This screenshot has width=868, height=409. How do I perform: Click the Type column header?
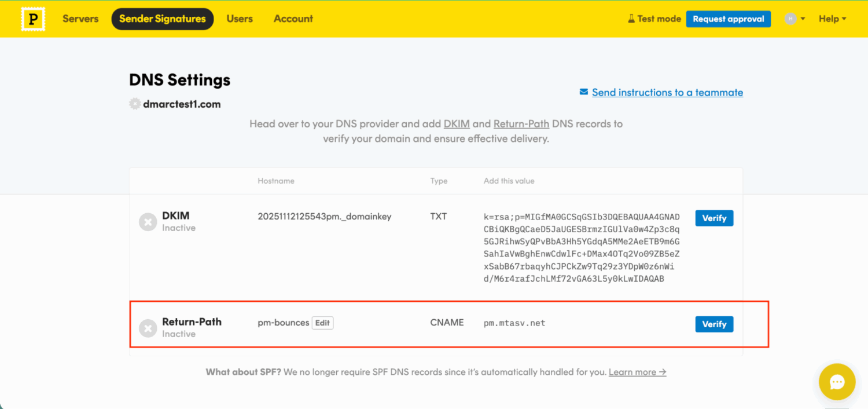click(439, 181)
